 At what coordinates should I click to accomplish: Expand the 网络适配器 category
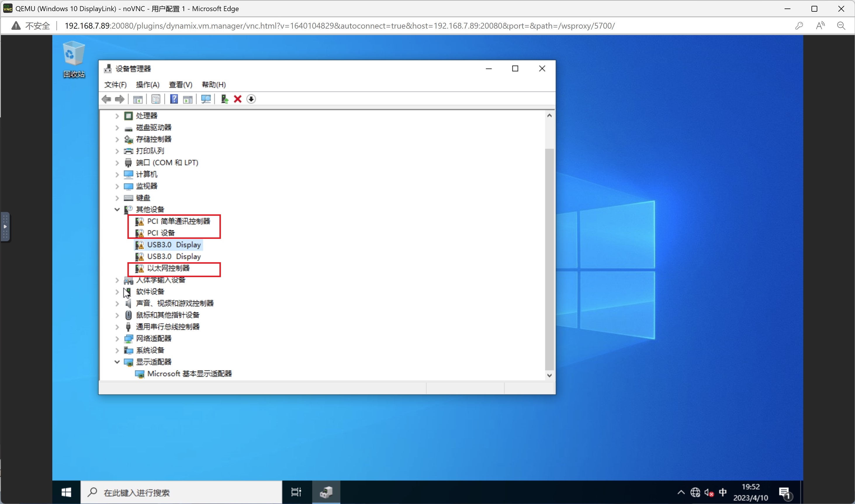(x=117, y=339)
